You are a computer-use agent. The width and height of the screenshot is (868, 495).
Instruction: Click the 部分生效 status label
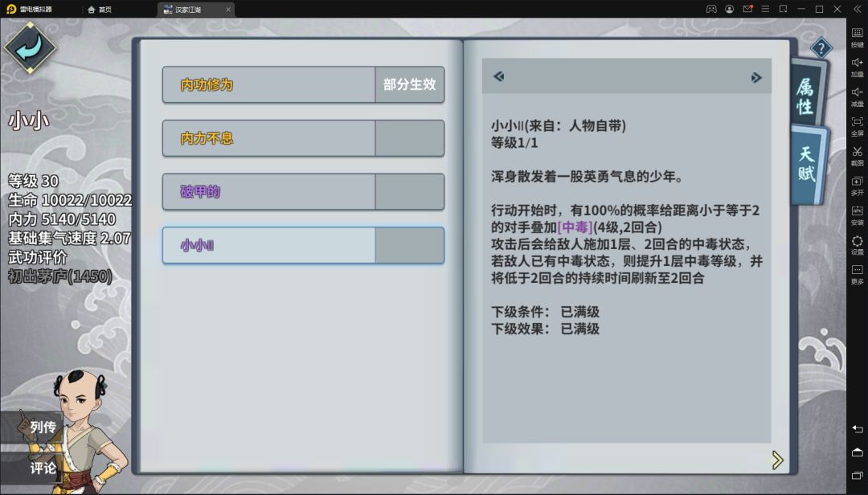point(410,84)
